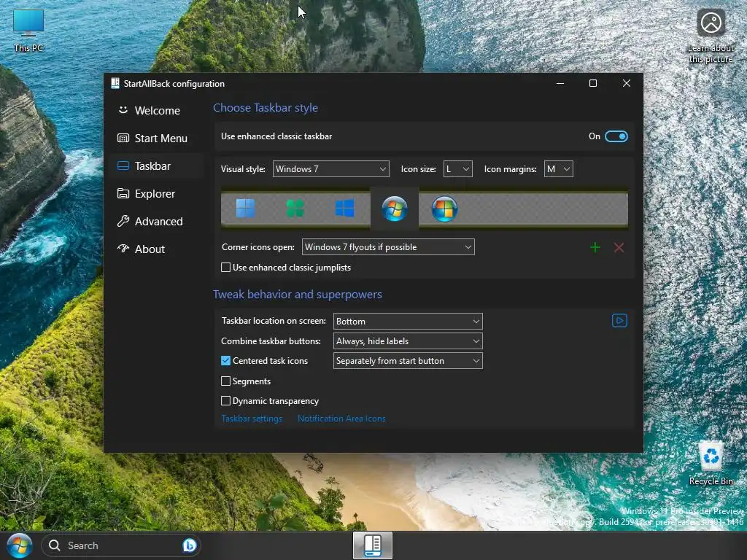Enable Use enhanced classic jumplists
747x560 pixels.
coord(226,268)
